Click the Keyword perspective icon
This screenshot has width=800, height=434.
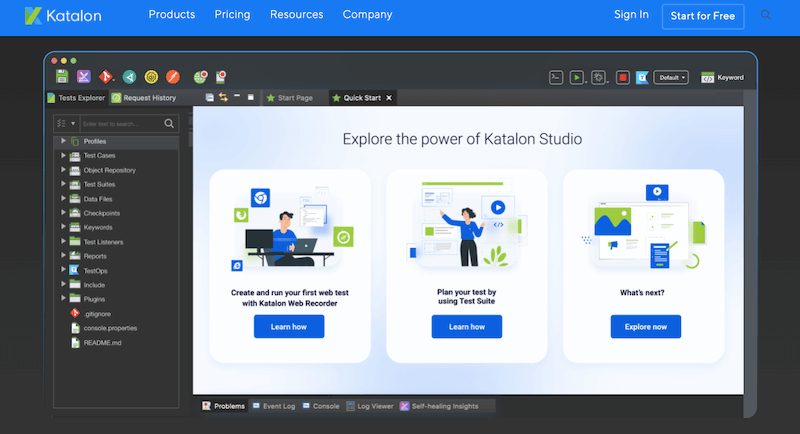coord(708,78)
